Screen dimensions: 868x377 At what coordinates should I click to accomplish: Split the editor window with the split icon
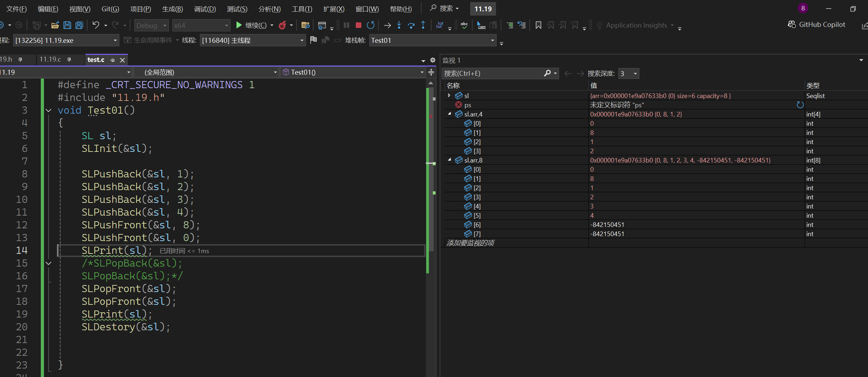431,72
